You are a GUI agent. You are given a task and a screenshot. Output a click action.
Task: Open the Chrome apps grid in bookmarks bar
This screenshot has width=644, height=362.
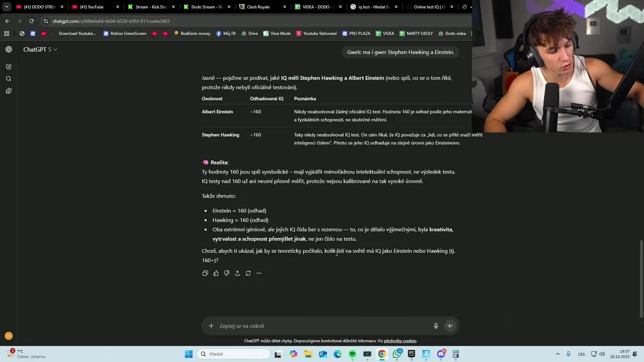tap(7, 33)
